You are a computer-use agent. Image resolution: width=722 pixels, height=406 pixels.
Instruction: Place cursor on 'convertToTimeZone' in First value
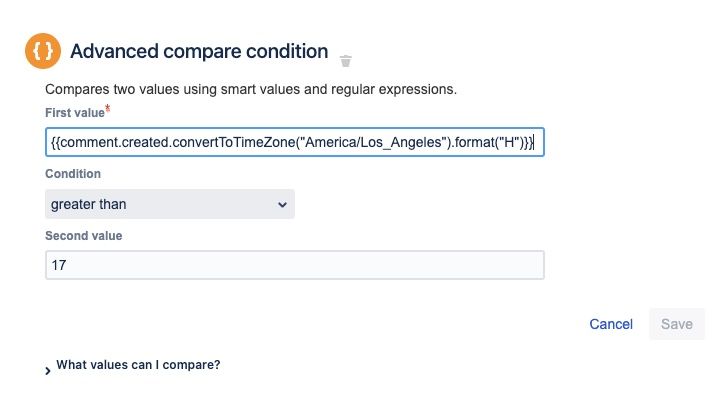tap(224, 142)
